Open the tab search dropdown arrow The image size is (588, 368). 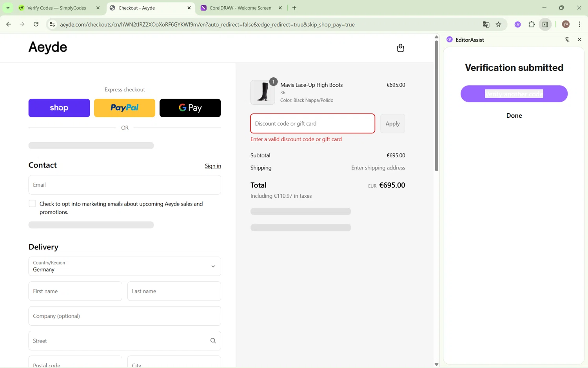[x=8, y=8]
